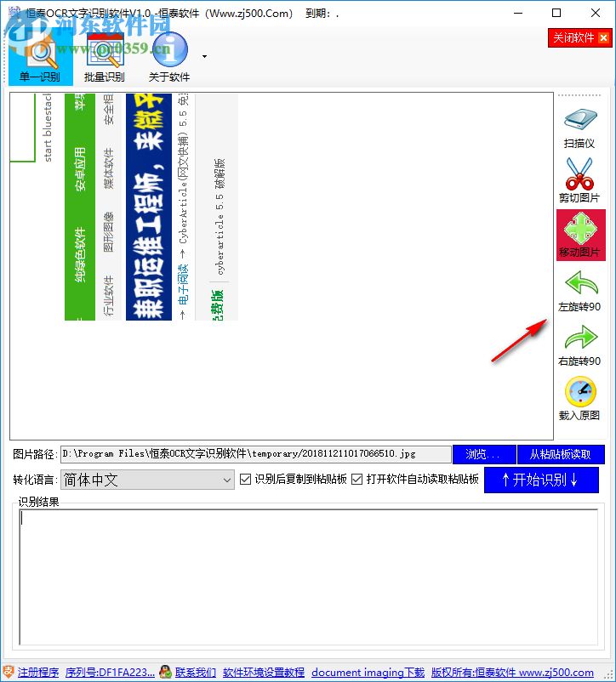Screen dimensions: 616x682
Task: Open the 注册程序 register link
Action: point(38,673)
